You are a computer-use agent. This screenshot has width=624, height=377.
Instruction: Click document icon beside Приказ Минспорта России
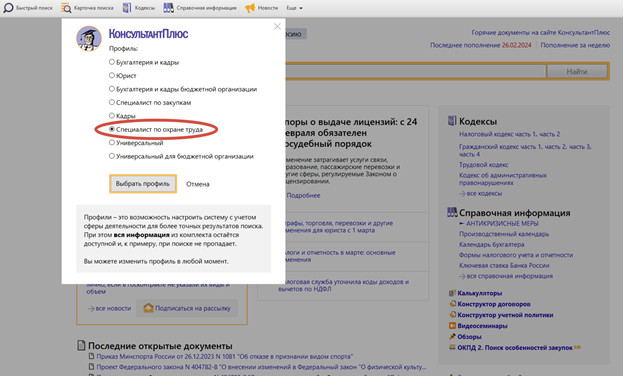(x=92, y=356)
